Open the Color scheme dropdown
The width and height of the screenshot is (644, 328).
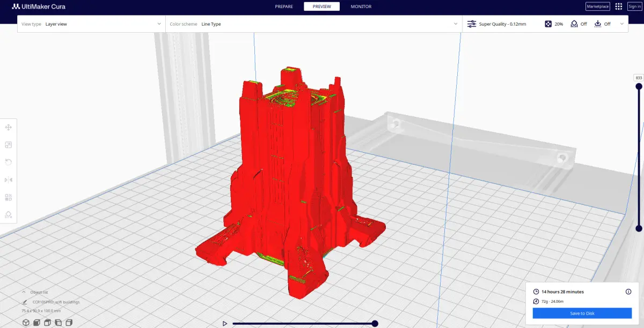point(314,24)
